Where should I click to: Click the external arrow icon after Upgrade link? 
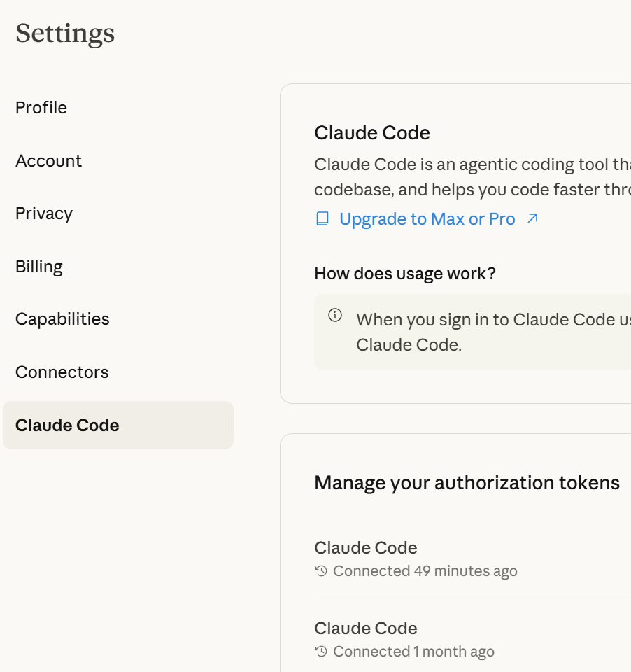click(x=532, y=218)
